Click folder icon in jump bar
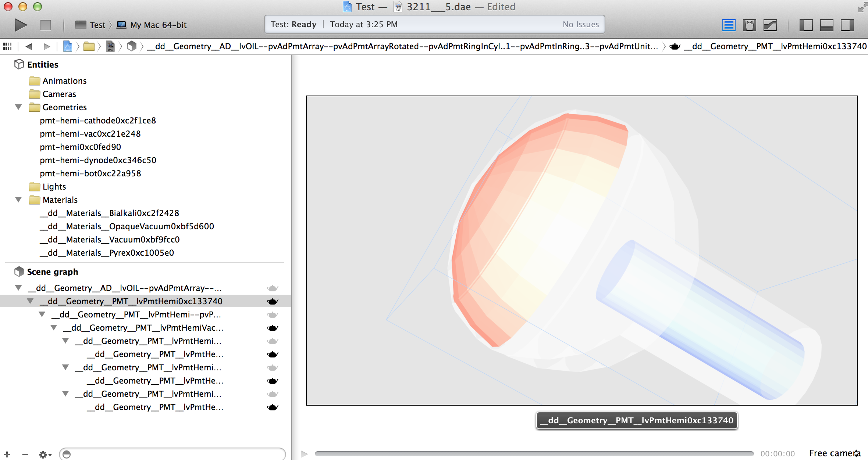The width and height of the screenshot is (868, 460). (x=89, y=46)
